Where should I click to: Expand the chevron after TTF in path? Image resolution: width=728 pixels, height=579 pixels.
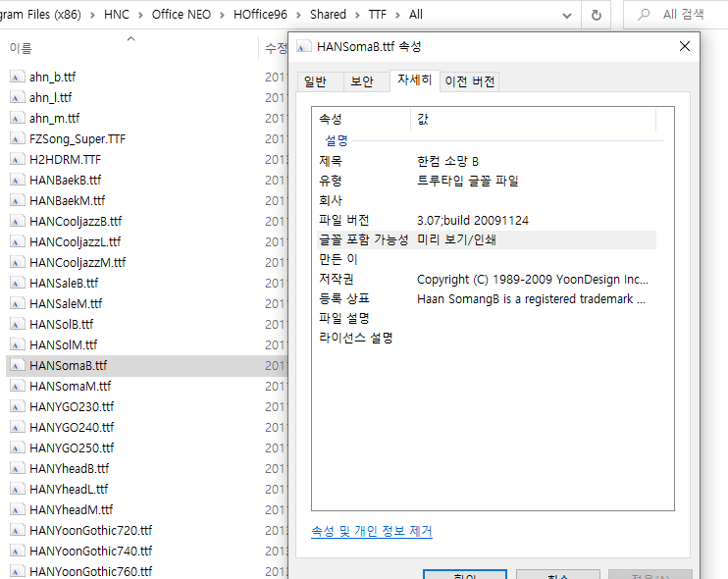(397, 15)
